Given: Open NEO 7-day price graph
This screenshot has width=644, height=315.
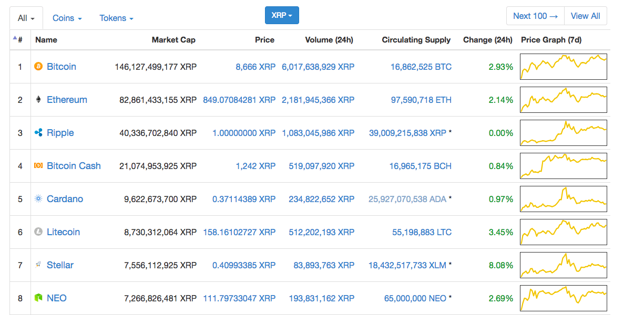Looking at the screenshot, I should pos(564,298).
